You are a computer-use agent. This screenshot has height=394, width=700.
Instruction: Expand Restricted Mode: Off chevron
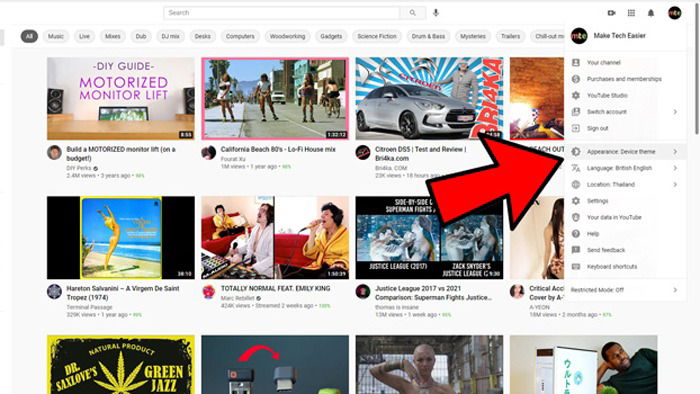click(675, 290)
